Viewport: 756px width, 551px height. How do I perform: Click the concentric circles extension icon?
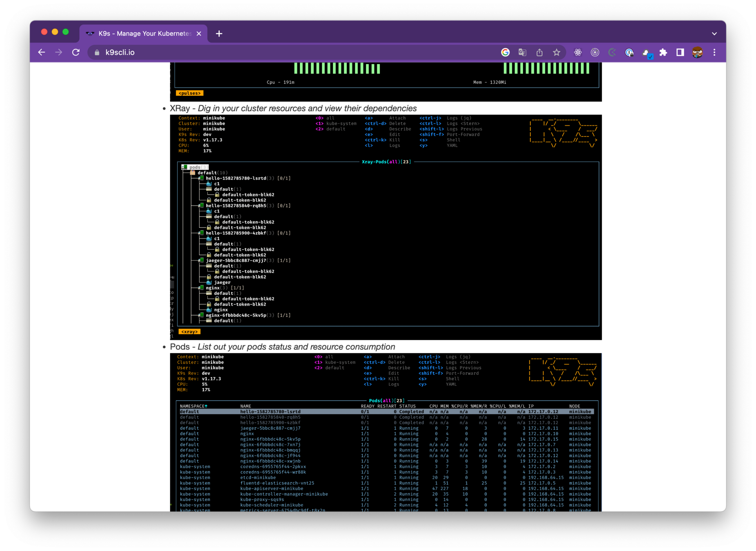(595, 52)
